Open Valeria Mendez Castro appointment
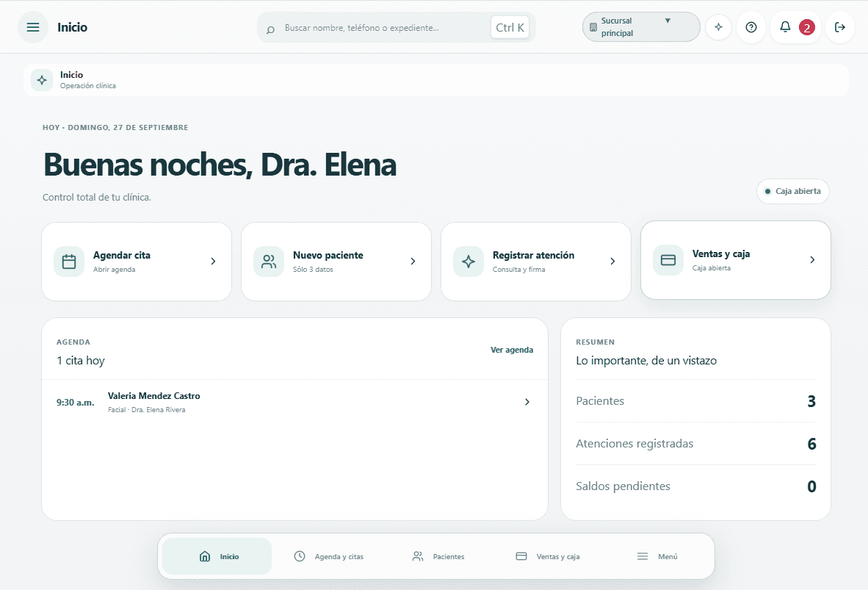Screen dimensions: 868x590 point(295,402)
